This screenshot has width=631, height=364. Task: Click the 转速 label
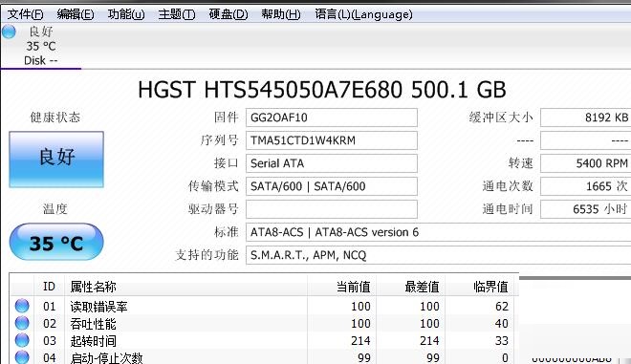click(x=521, y=163)
